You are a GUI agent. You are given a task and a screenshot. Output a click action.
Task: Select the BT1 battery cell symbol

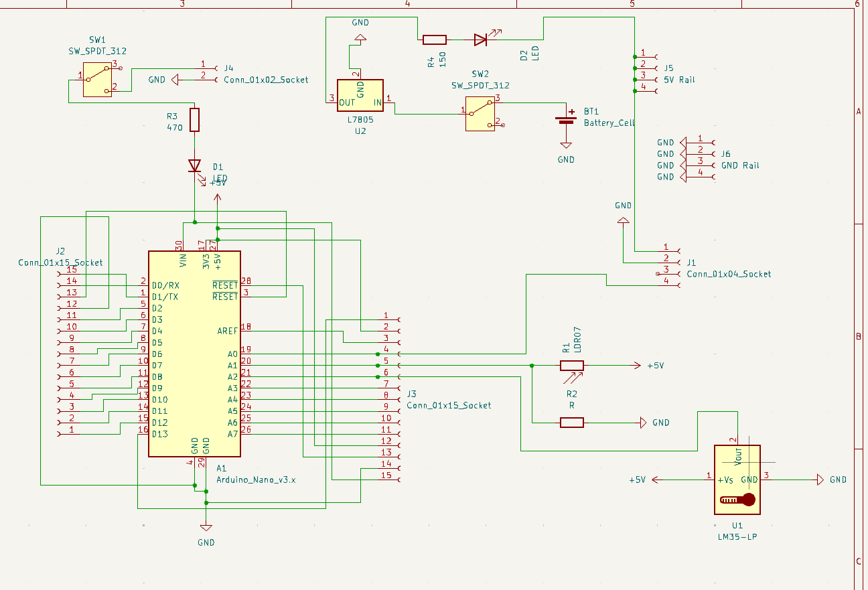tap(567, 121)
